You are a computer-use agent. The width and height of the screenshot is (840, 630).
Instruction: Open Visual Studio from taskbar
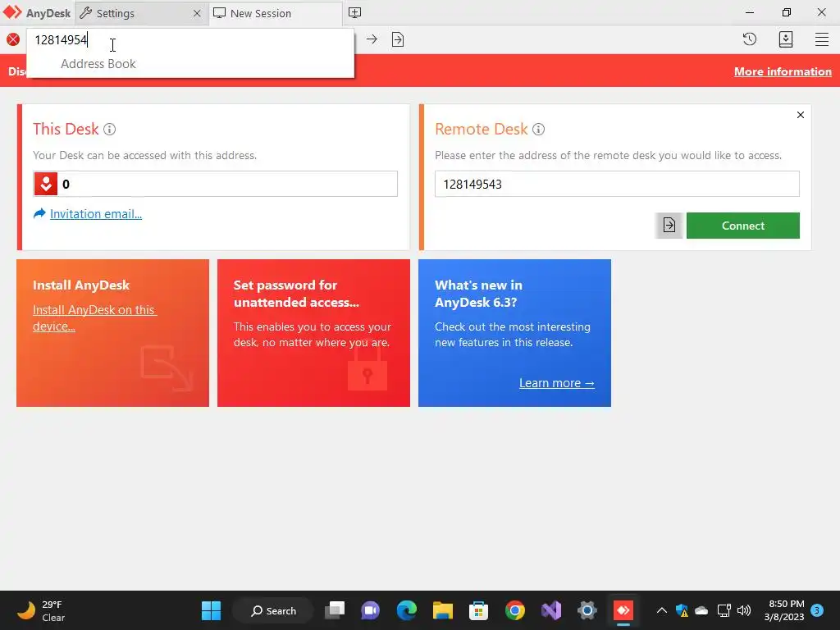click(x=550, y=610)
